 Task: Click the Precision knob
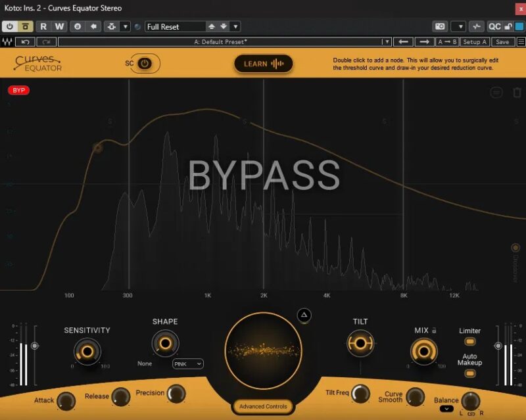176,394
